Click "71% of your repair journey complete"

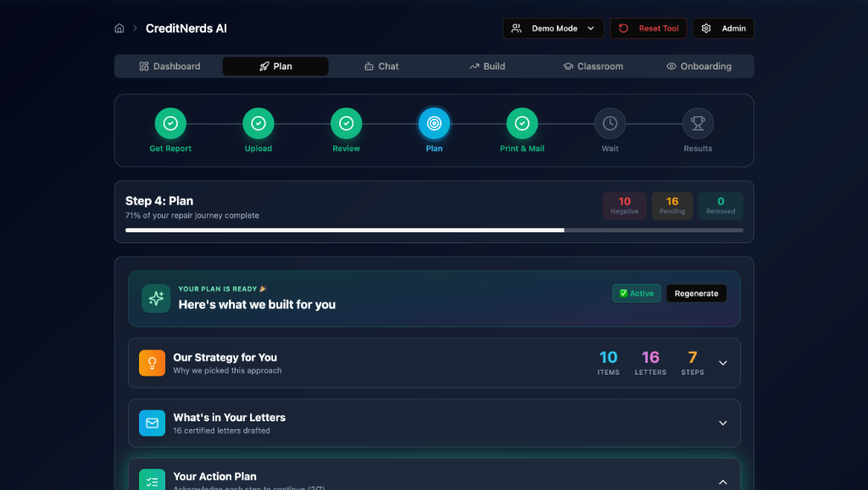coord(192,215)
